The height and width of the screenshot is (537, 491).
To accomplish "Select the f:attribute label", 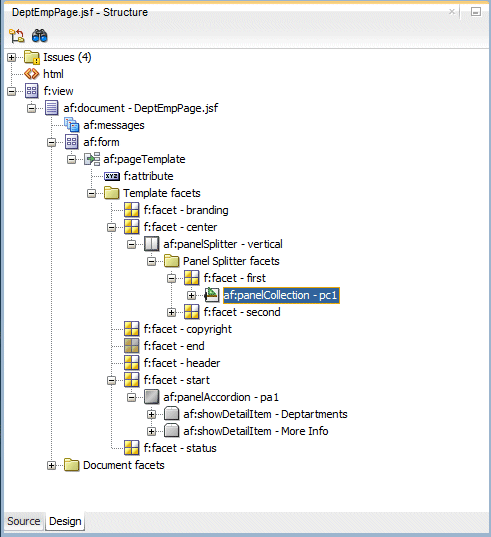I will (x=148, y=176).
